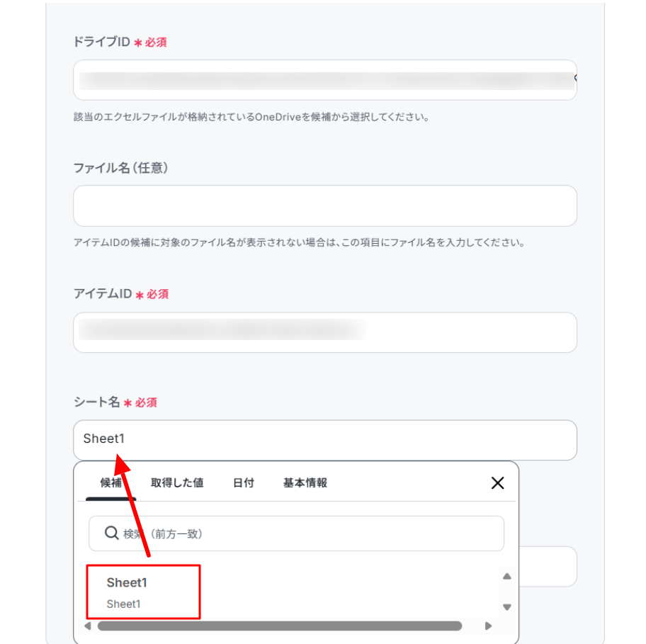Click the Sheet1 subtitle text in list
The width and height of the screenshot is (646, 644).
[x=123, y=604]
